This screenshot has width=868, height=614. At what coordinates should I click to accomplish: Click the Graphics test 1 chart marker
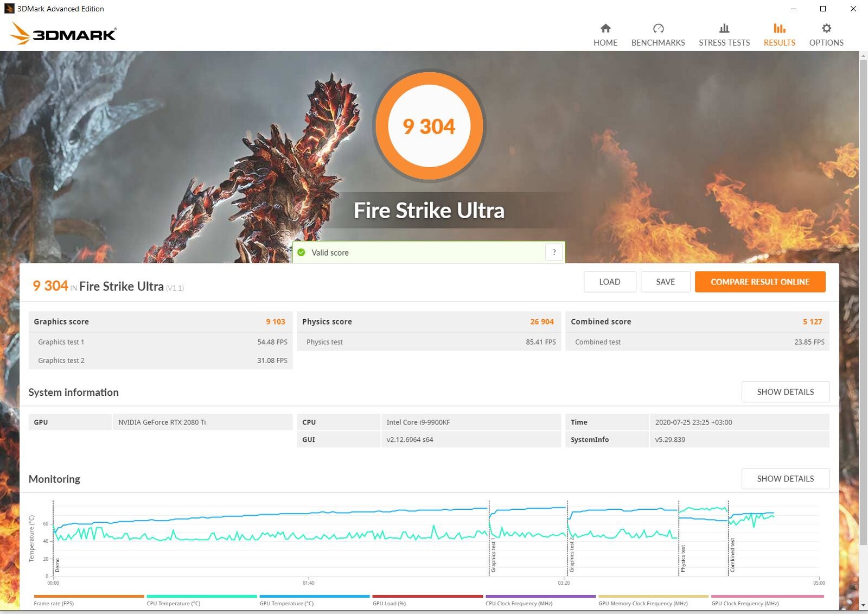click(x=493, y=556)
